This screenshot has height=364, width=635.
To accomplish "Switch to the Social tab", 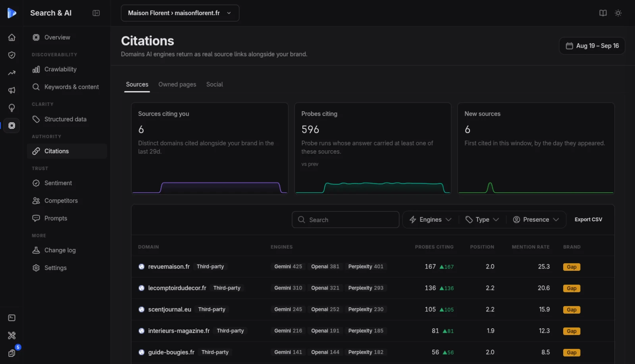I will 214,84.
